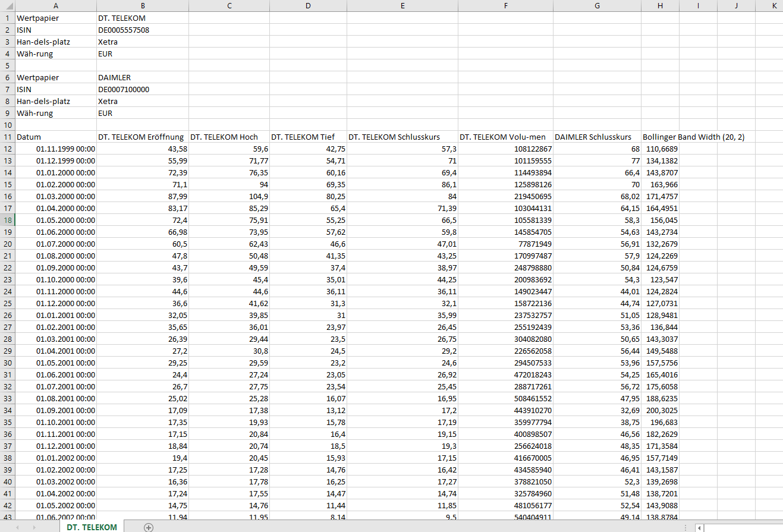Select column B header

[x=143, y=6]
